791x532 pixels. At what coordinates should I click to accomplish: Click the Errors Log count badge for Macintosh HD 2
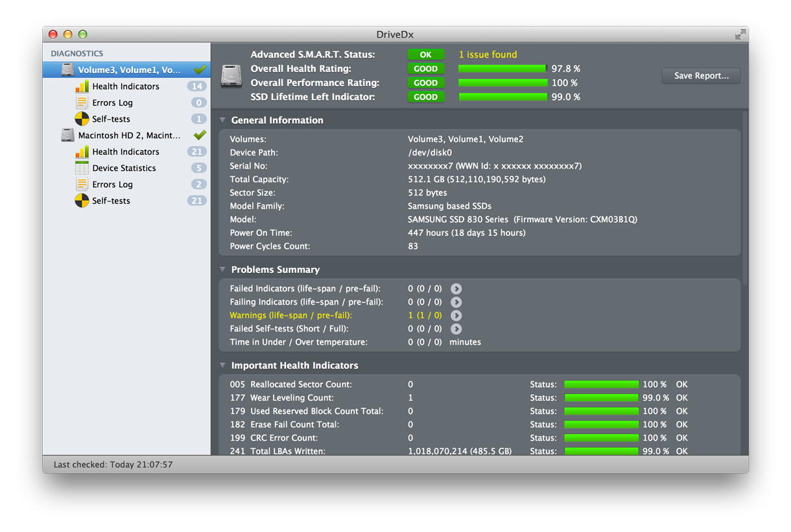198,185
